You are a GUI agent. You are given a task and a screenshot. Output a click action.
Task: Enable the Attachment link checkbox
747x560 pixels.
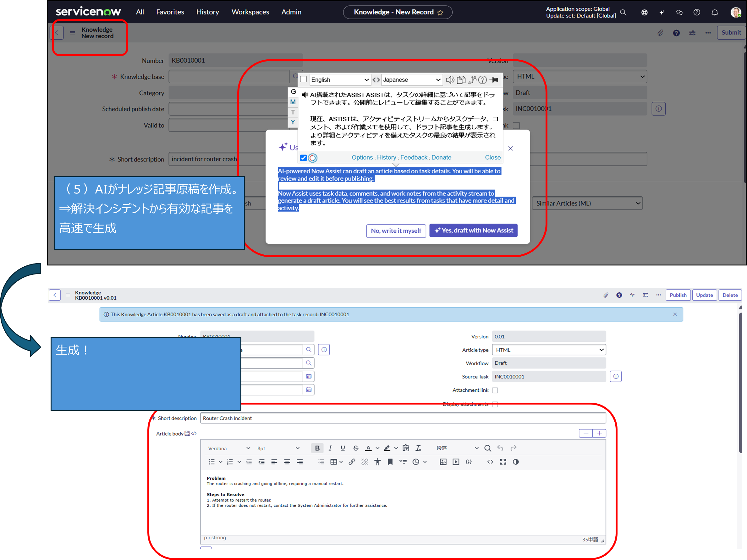coord(495,390)
